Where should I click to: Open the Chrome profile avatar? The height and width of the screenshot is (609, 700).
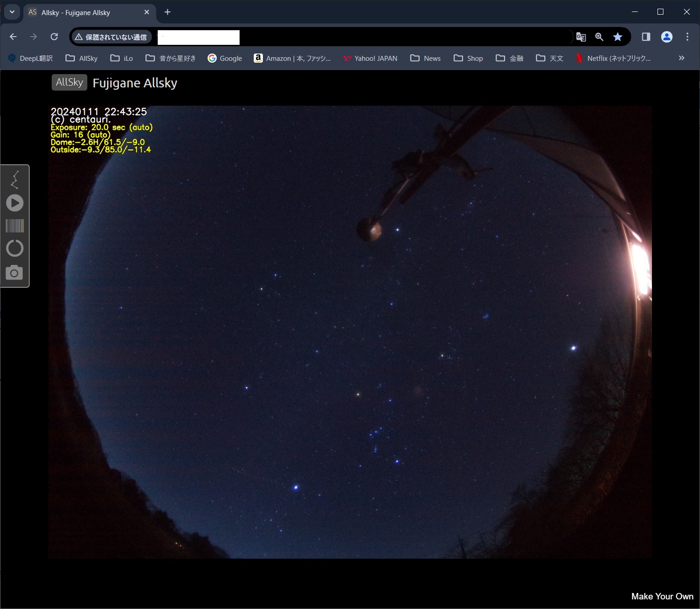point(667,37)
